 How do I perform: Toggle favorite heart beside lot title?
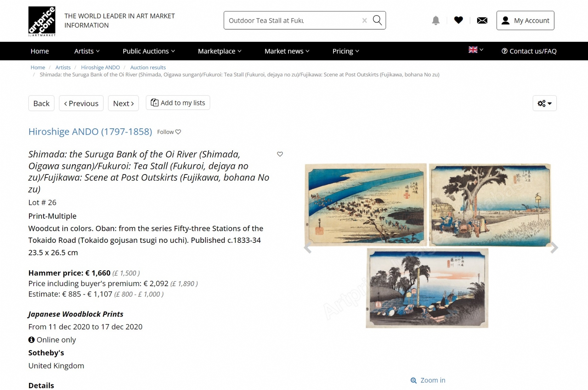point(280,154)
